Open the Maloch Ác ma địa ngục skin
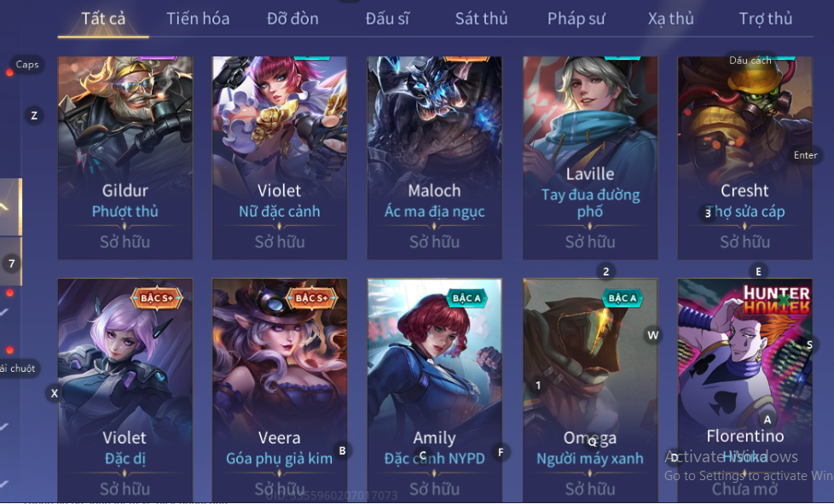 pos(435,158)
